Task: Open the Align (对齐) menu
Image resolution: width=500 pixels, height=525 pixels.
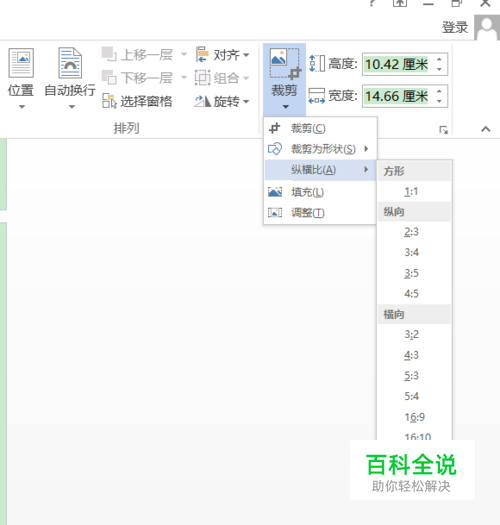Action: click(x=223, y=55)
